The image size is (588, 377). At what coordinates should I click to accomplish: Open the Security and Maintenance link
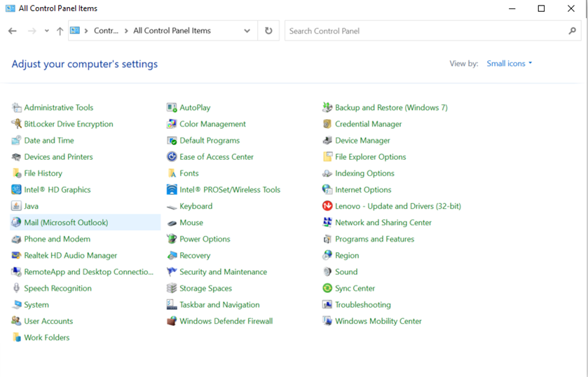coord(223,272)
